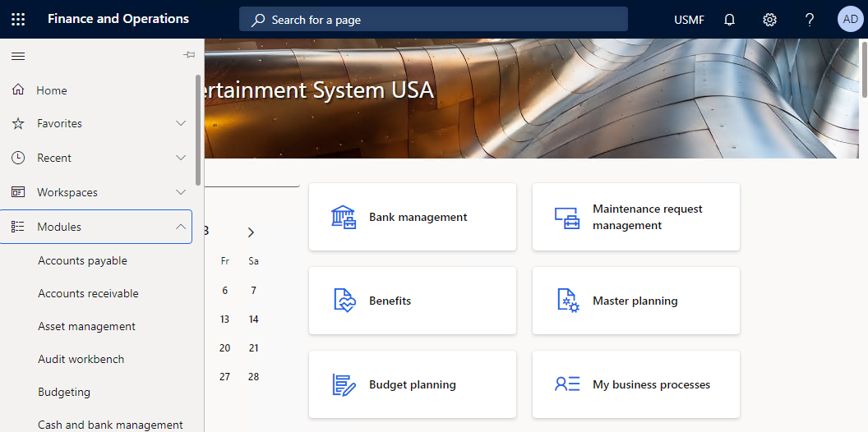Screen dimensions: 868x432
Task: Select calendar day 28
Action: pyautogui.click(x=253, y=377)
